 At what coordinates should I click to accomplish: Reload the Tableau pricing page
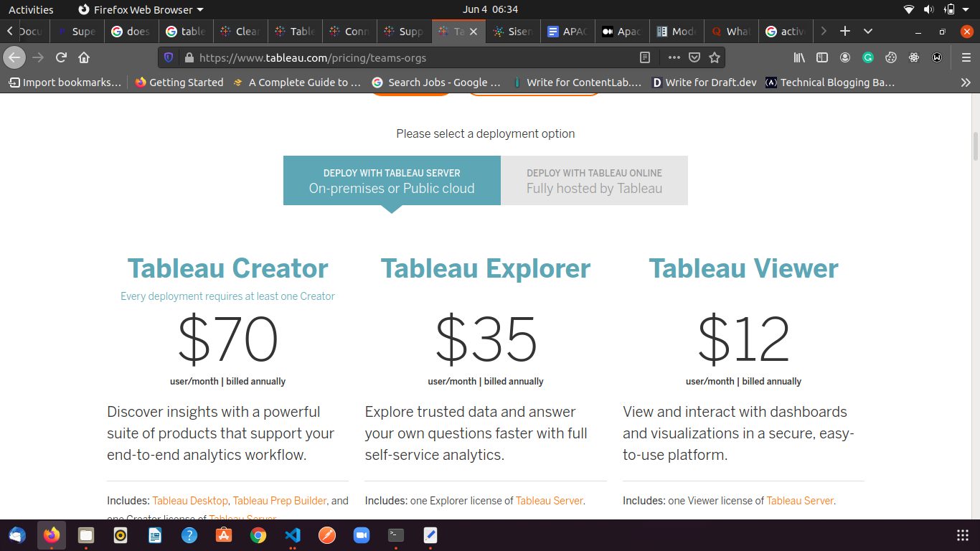tap(62, 57)
